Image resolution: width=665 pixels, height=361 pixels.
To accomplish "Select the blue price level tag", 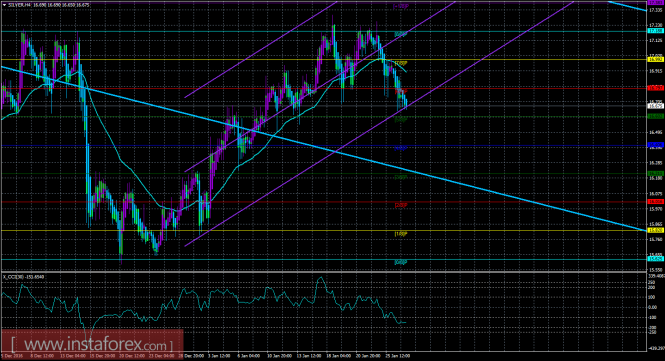I will click(x=655, y=145).
